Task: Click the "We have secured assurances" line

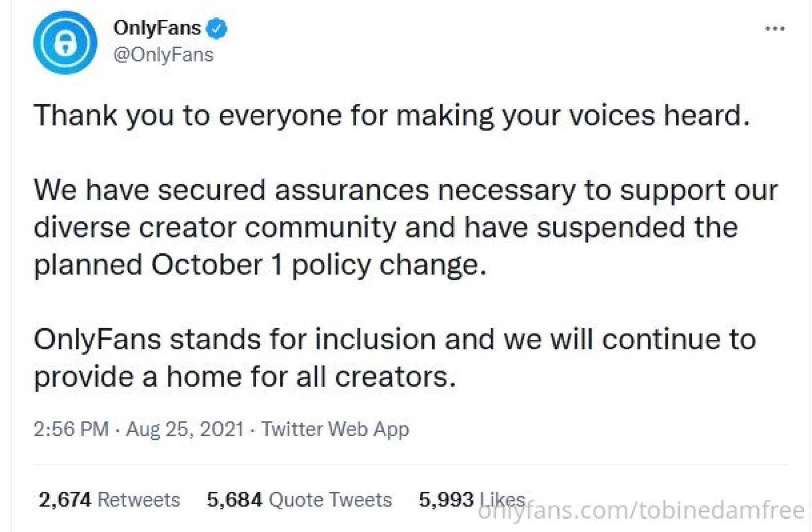Action: [x=406, y=191]
